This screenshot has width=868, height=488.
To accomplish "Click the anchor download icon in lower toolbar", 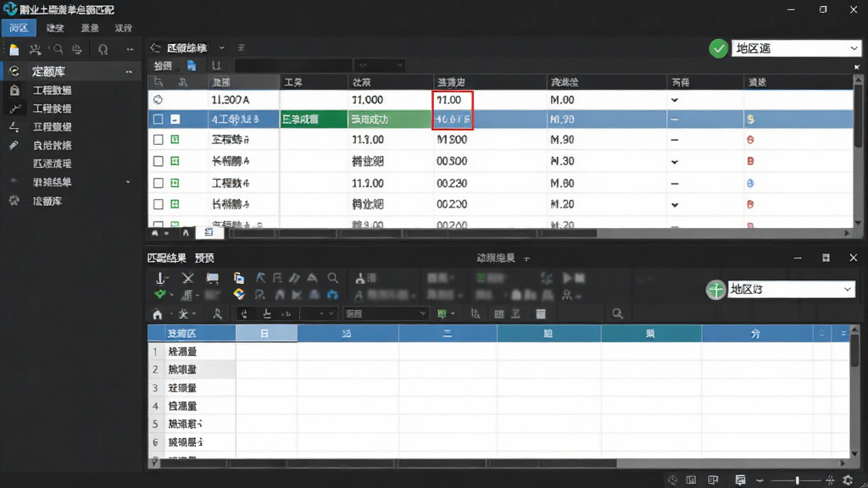I will coord(160,278).
